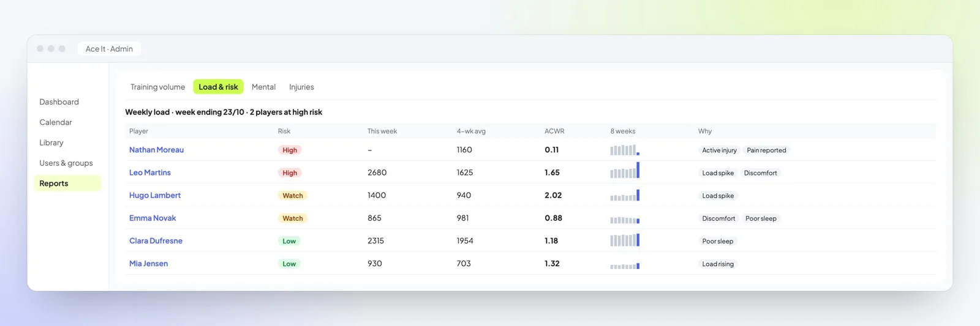Click Clara Dufresne's Poor sleep tag
This screenshot has height=326, width=980.
pyautogui.click(x=717, y=241)
